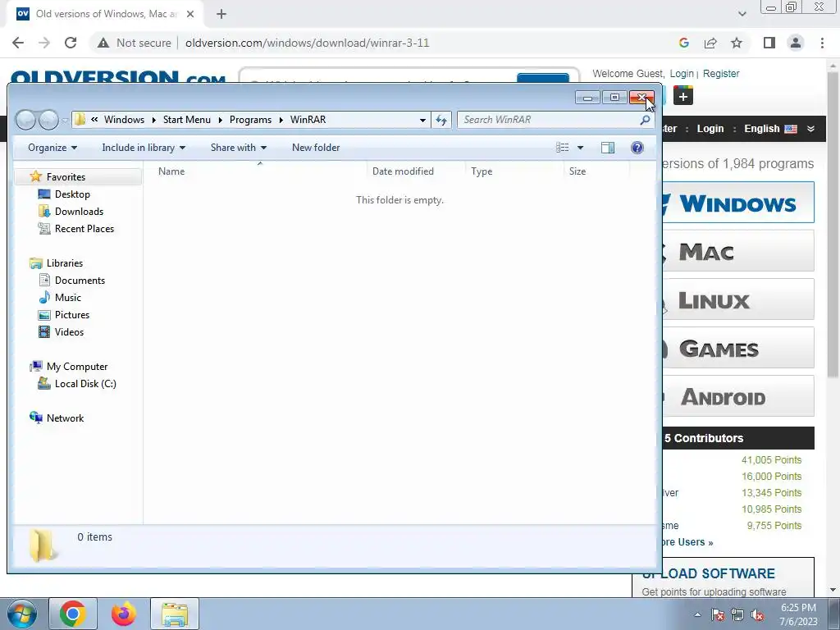This screenshot has height=630, width=840.
Task: Open the Include in library menu
Action: click(x=144, y=148)
